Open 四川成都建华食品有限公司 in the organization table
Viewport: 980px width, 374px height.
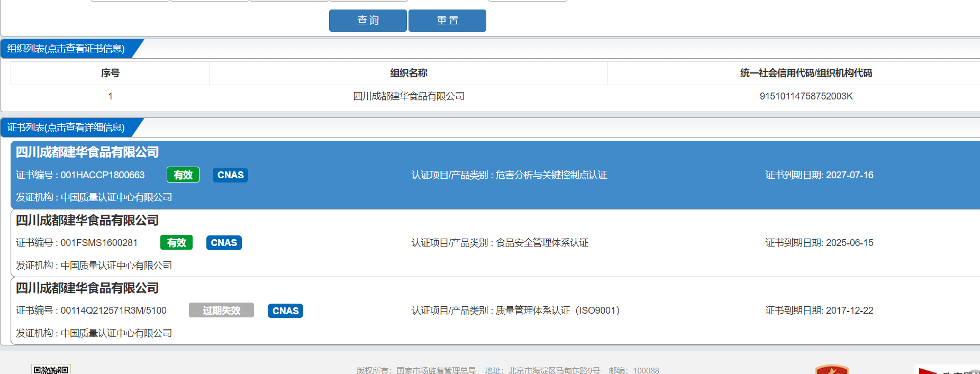pyautogui.click(x=409, y=96)
